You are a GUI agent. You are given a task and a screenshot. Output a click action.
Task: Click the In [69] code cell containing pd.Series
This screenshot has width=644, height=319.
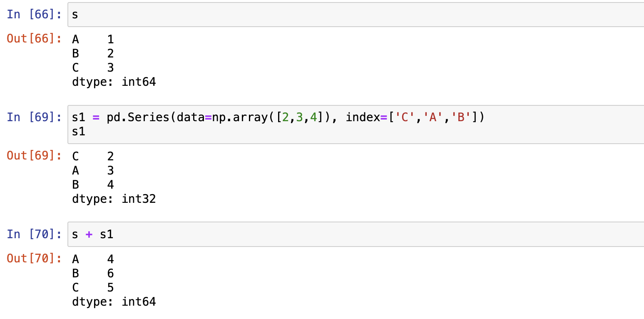pyautogui.click(x=356, y=125)
